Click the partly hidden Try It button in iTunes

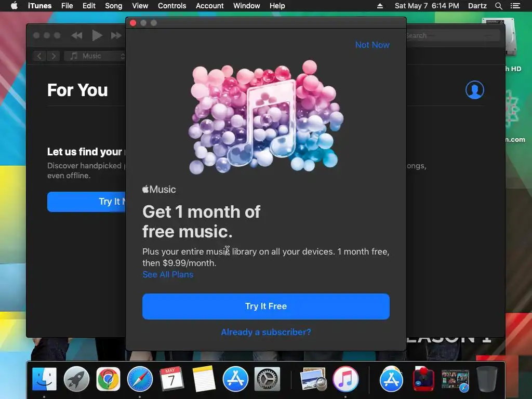pos(87,202)
